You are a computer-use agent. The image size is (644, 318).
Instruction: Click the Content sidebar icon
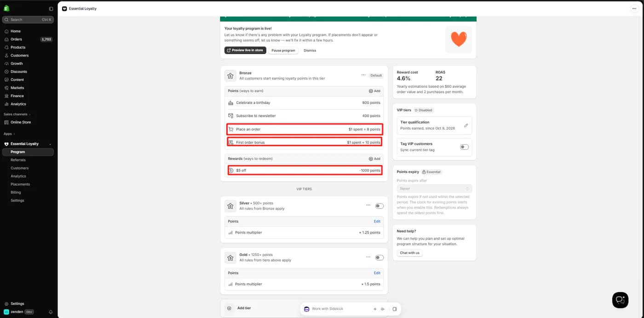pos(6,79)
